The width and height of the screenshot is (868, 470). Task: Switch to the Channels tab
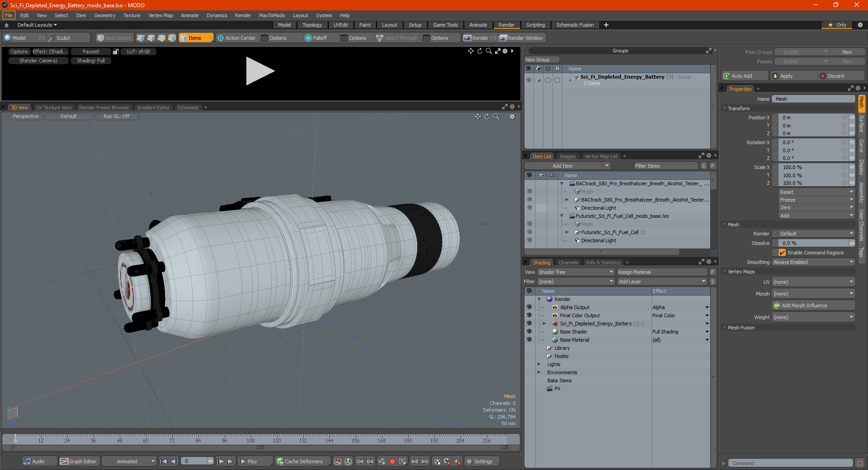568,263
